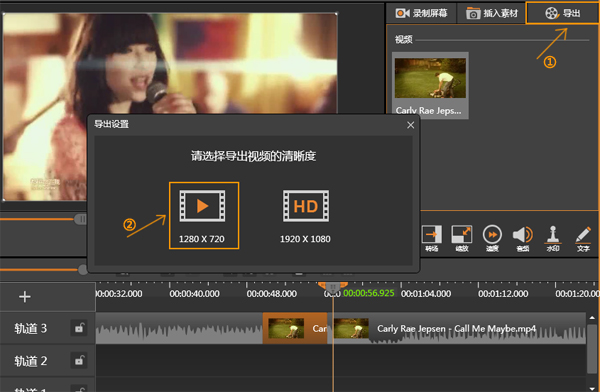Select the orange highlighted clip on 轨道 3

(x=295, y=328)
